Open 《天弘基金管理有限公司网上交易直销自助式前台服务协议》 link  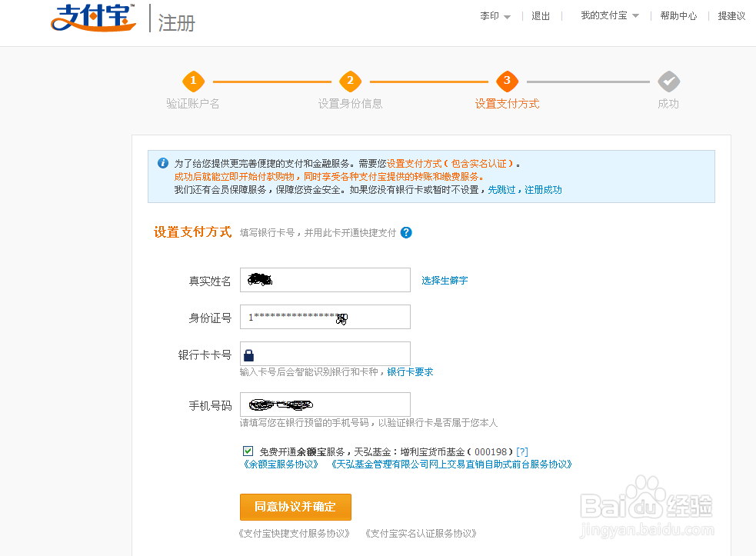pyautogui.click(x=451, y=464)
